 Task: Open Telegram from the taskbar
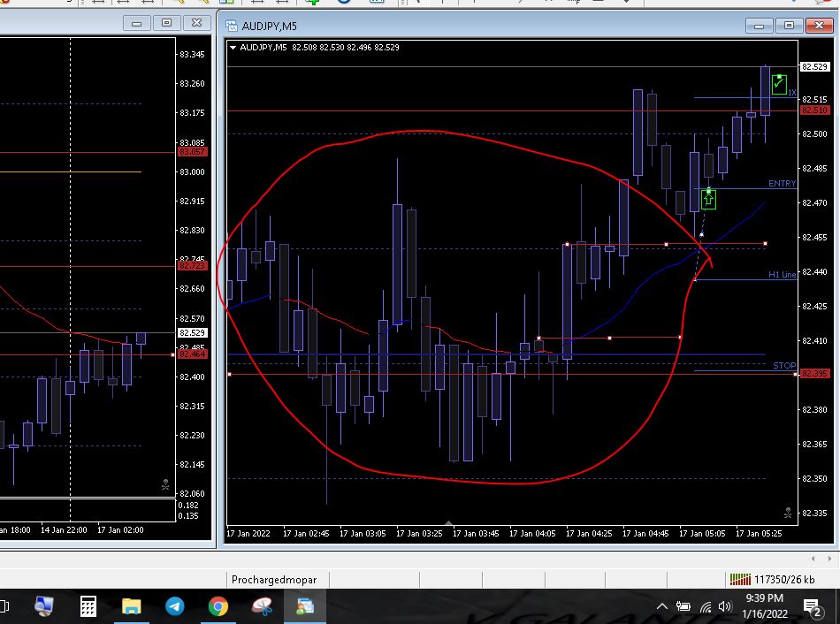[x=175, y=606]
